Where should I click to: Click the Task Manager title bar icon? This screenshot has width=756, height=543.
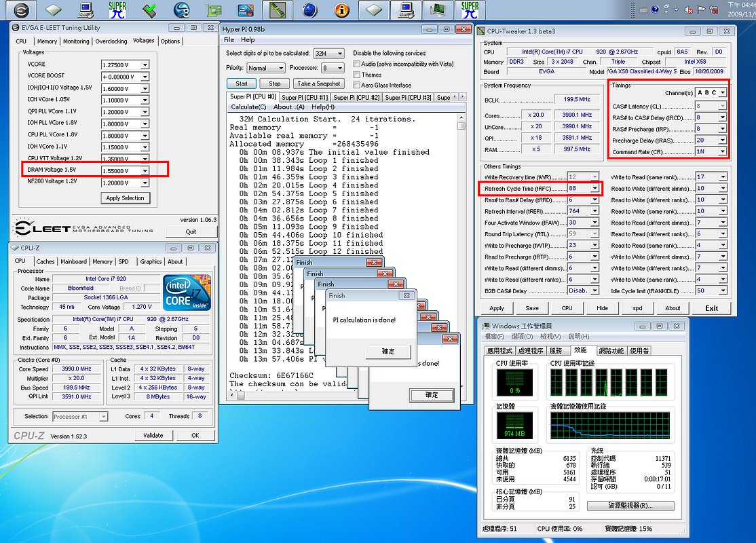(485, 326)
